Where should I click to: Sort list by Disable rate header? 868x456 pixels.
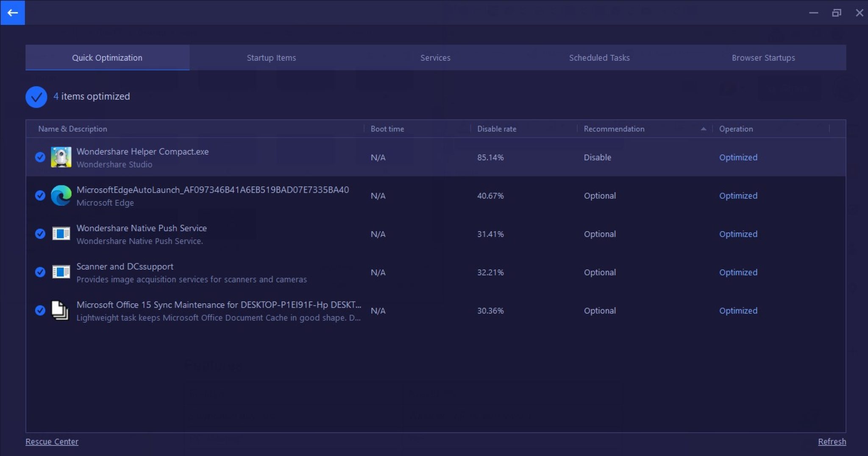coord(496,129)
